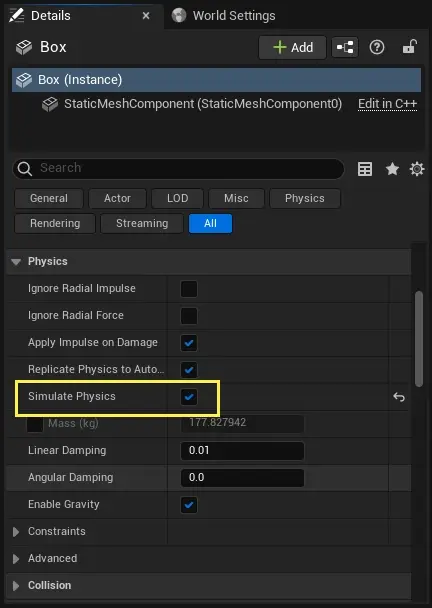Click the help question mark icon

[x=377, y=47]
